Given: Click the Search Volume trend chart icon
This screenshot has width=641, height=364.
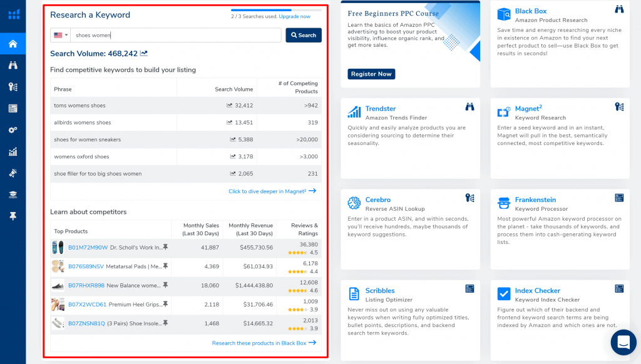Looking at the screenshot, I should click(x=144, y=53).
